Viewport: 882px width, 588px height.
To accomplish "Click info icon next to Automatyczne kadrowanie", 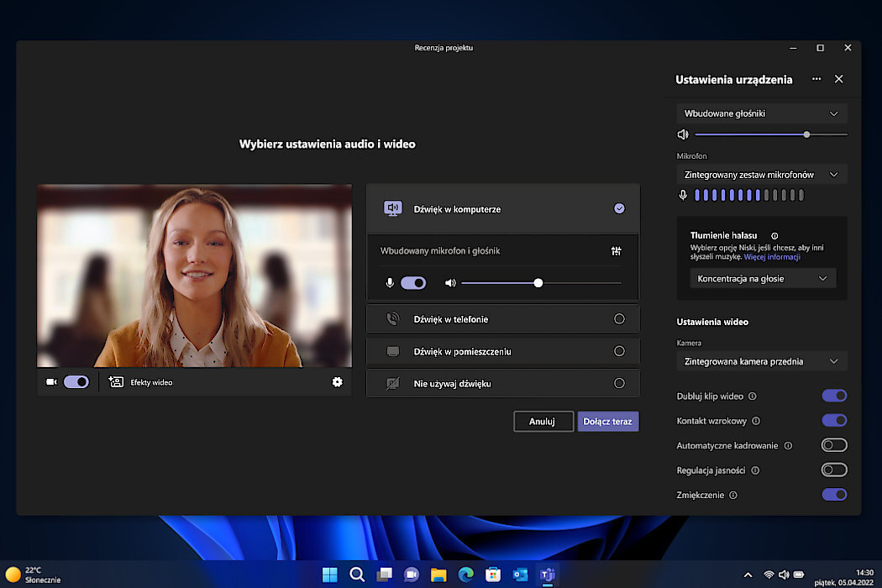I will tap(788, 445).
